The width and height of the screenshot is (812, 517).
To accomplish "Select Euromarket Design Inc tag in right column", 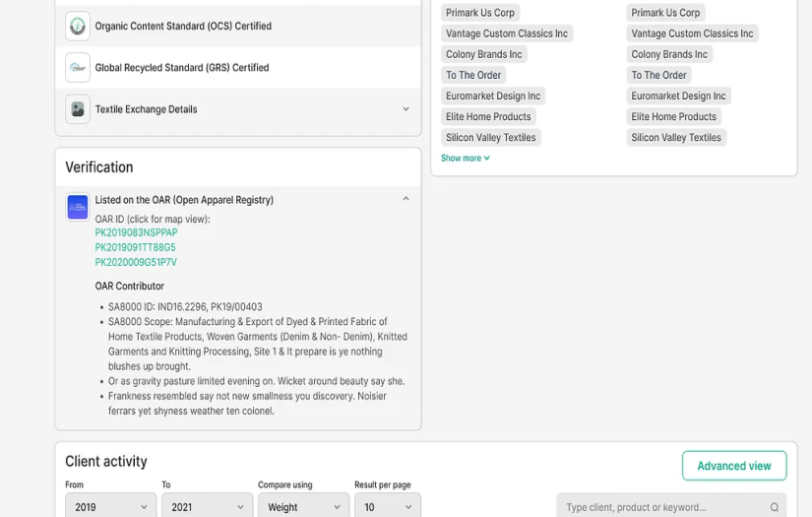I will (678, 96).
